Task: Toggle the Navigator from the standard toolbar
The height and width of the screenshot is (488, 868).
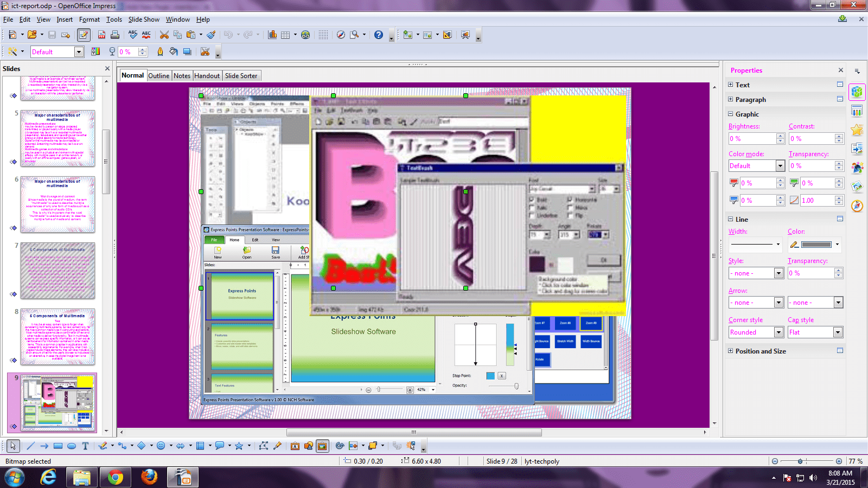Action: (341, 35)
